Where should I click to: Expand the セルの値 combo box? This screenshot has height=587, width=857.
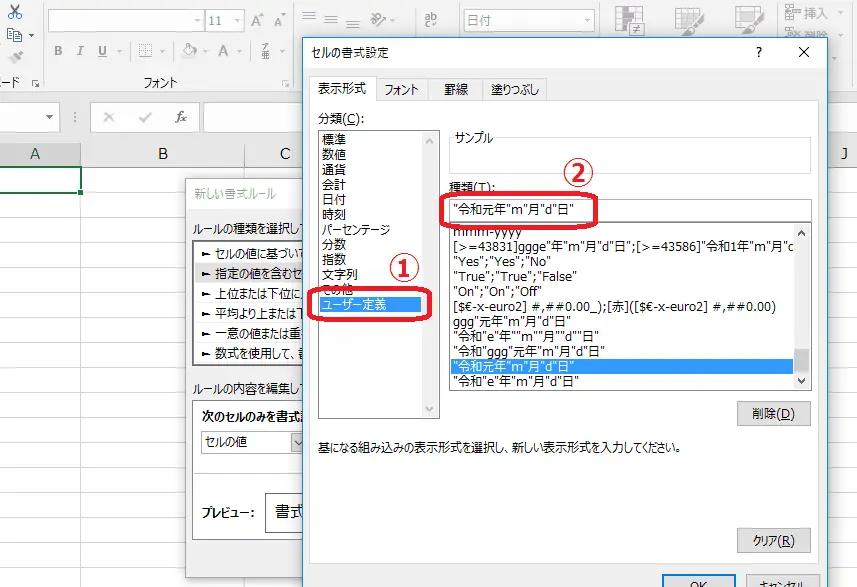coord(297,442)
